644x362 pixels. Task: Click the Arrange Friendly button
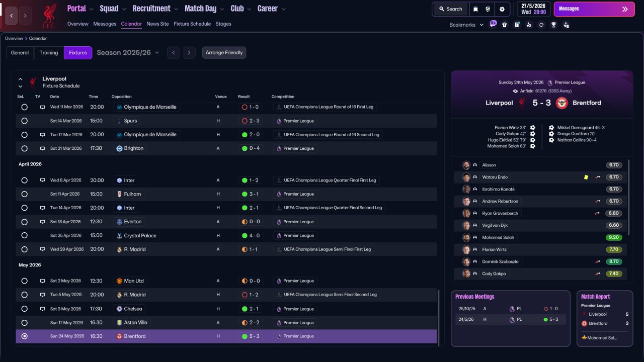point(224,53)
